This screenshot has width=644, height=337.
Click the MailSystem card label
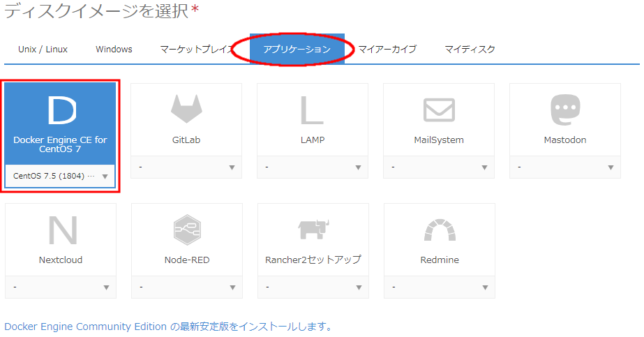(439, 140)
